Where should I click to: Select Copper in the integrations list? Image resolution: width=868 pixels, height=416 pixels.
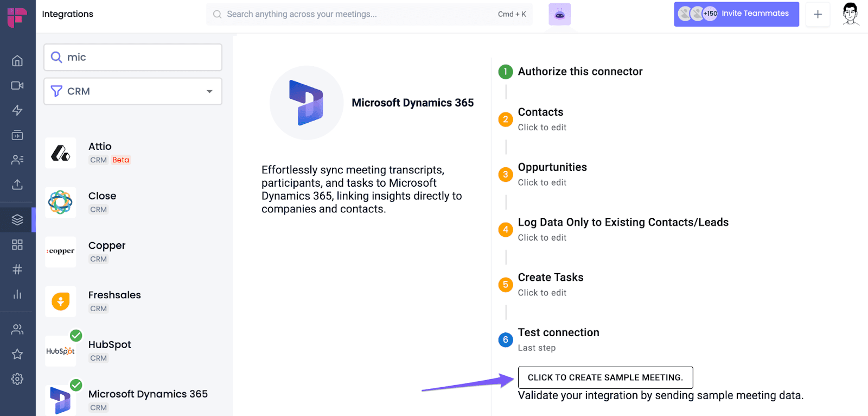[107, 245]
